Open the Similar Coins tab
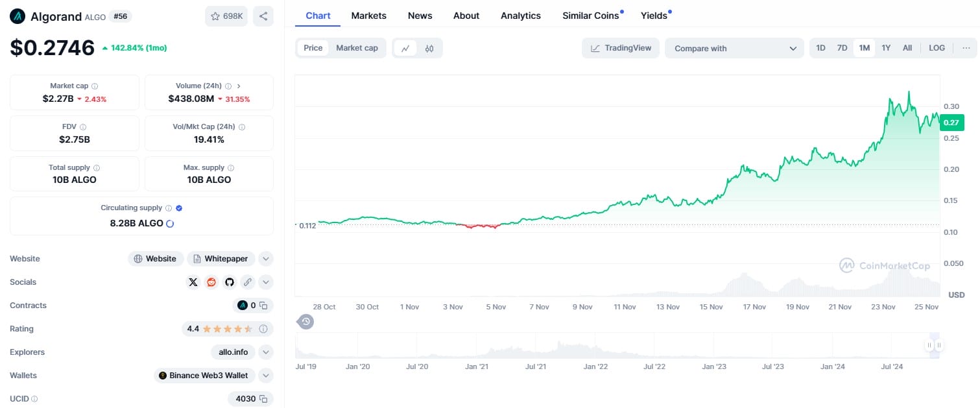Image resolution: width=980 pixels, height=408 pixels. coord(590,16)
